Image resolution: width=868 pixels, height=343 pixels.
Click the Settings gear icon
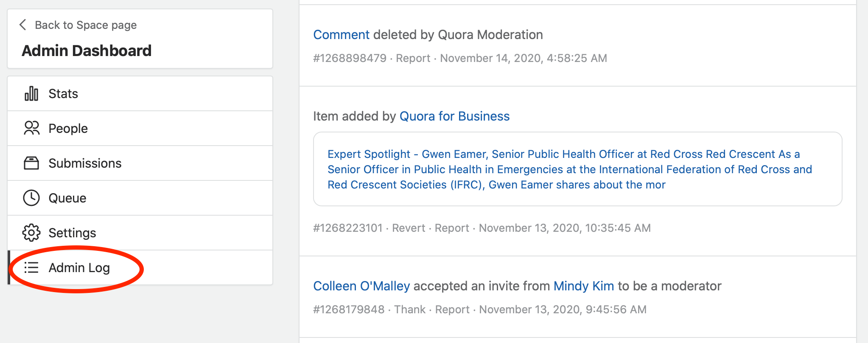(x=31, y=233)
